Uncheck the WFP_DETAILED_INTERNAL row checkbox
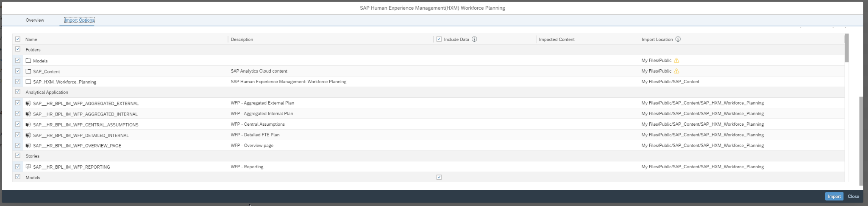Image resolution: width=868 pixels, height=206 pixels. (x=18, y=135)
